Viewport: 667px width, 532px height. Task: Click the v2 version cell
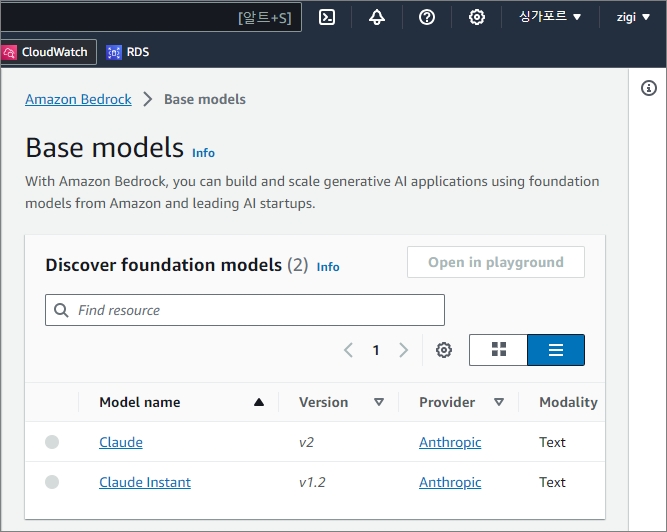306,442
